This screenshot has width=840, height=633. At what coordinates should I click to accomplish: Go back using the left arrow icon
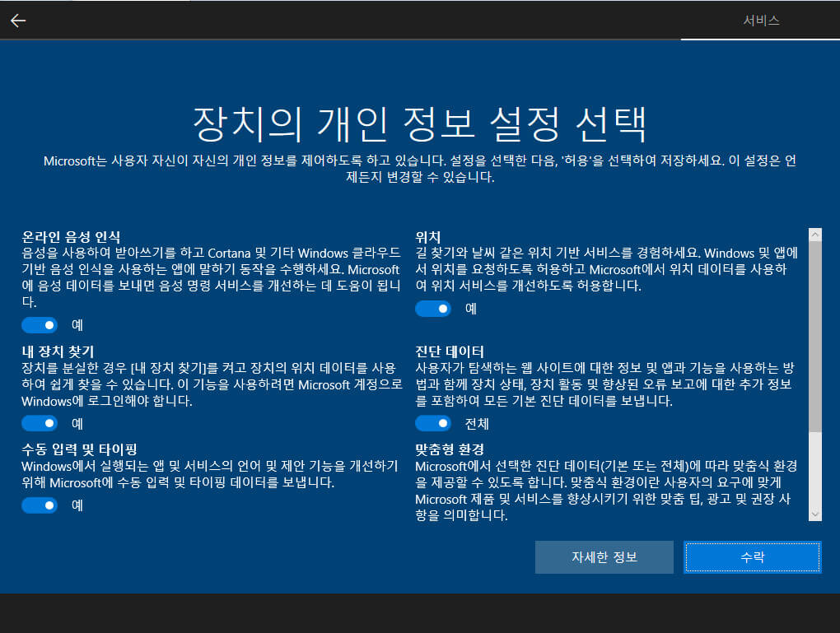pyautogui.click(x=18, y=21)
